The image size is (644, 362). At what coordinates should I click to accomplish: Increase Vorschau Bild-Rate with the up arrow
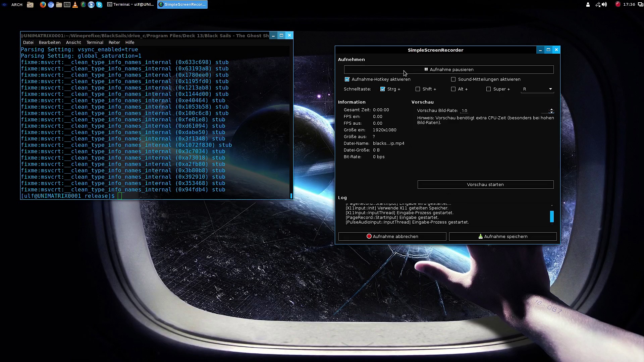click(x=551, y=109)
